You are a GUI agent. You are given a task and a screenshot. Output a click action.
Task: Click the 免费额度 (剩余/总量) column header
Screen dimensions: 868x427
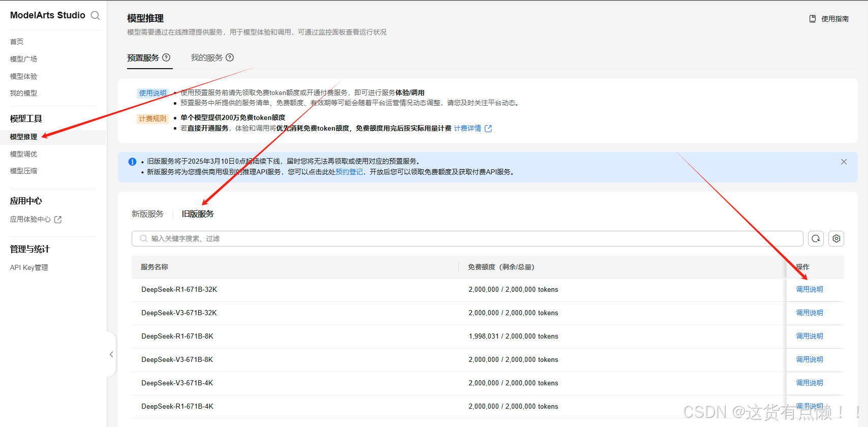pos(501,267)
